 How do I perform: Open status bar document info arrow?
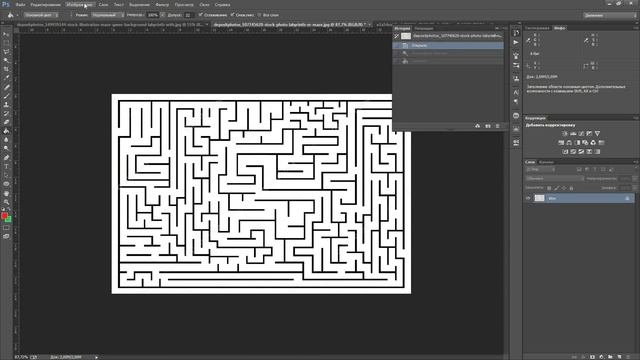pos(96,357)
